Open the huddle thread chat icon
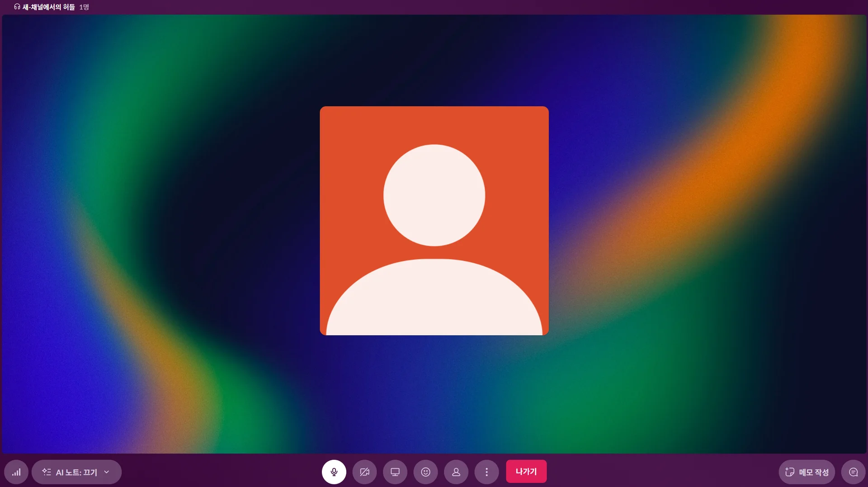 [x=853, y=472]
